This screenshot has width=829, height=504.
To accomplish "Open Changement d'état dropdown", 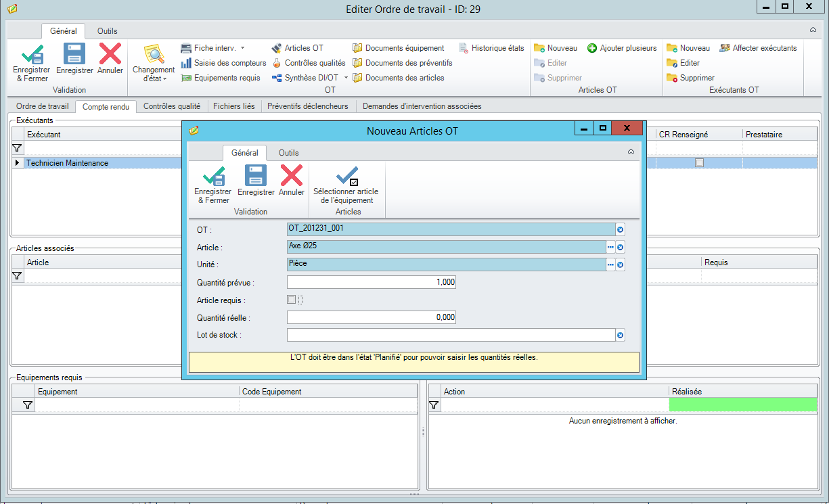I will (x=154, y=62).
